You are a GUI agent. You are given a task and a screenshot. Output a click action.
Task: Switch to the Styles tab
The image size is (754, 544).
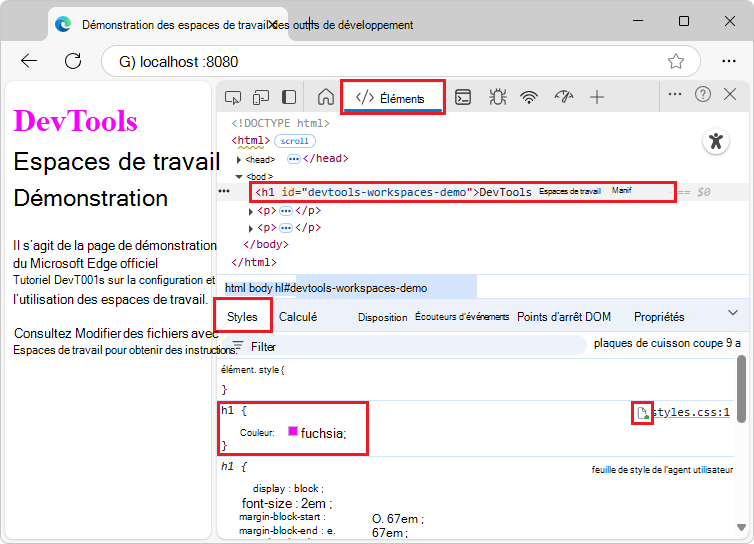(242, 316)
